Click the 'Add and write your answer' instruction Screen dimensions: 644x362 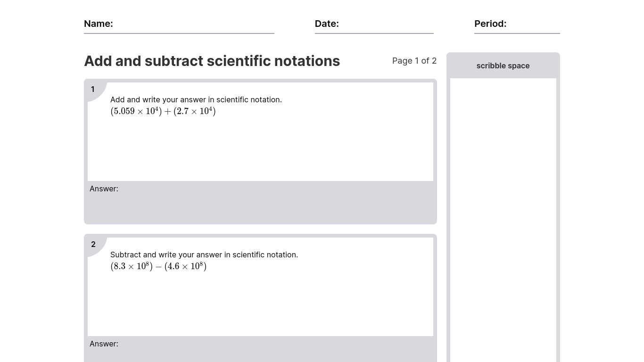(196, 99)
